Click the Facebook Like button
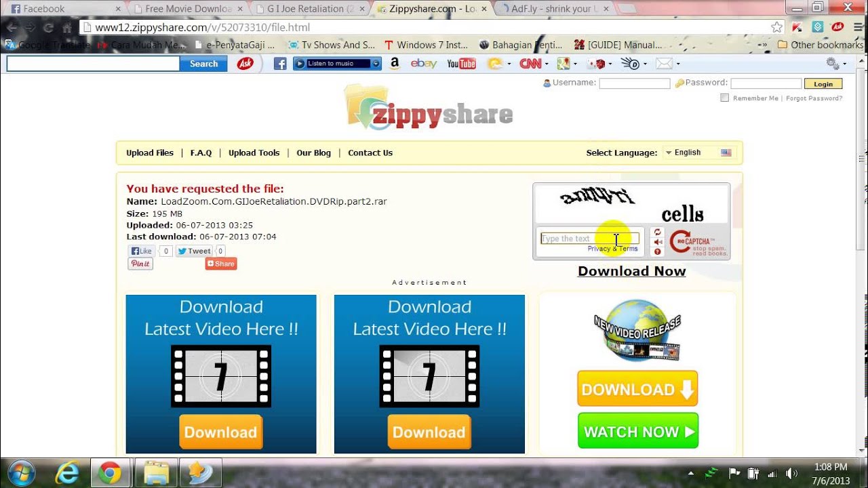 pyautogui.click(x=142, y=251)
